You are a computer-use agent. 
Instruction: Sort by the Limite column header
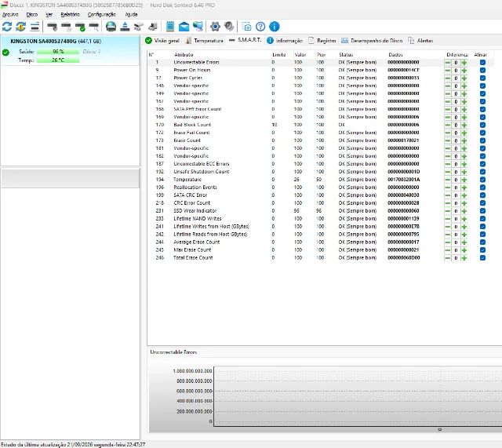click(279, 55)
